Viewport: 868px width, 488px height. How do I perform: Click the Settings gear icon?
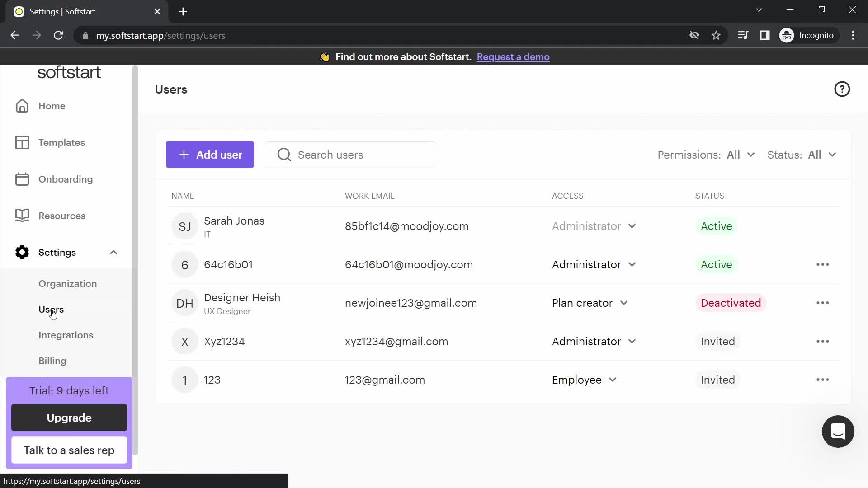point(21,252)
